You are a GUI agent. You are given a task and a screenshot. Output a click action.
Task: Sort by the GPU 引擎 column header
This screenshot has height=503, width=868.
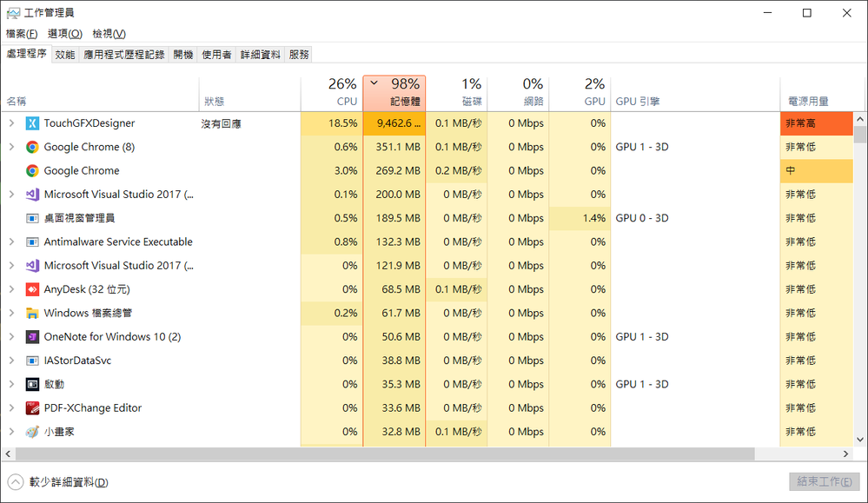(695, 93)
